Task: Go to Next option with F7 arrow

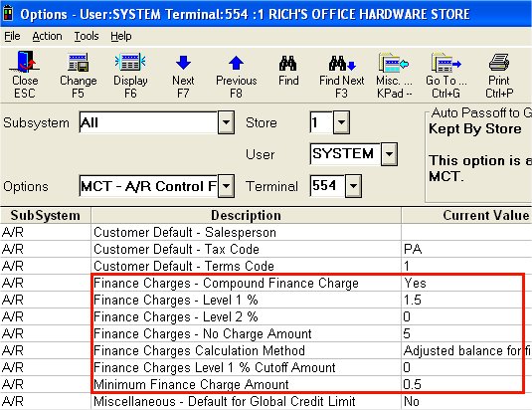Action: [183, 63]
